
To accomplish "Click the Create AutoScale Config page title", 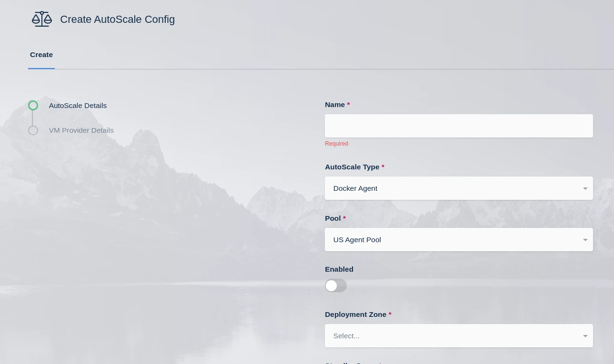I will coord(117,20).
